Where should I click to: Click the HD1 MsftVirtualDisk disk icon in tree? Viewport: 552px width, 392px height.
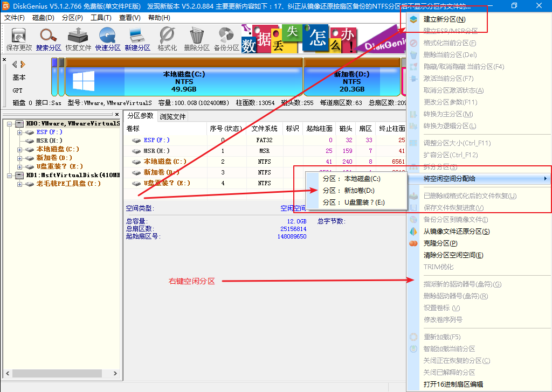pyautogui.click(x=19, y=175)
